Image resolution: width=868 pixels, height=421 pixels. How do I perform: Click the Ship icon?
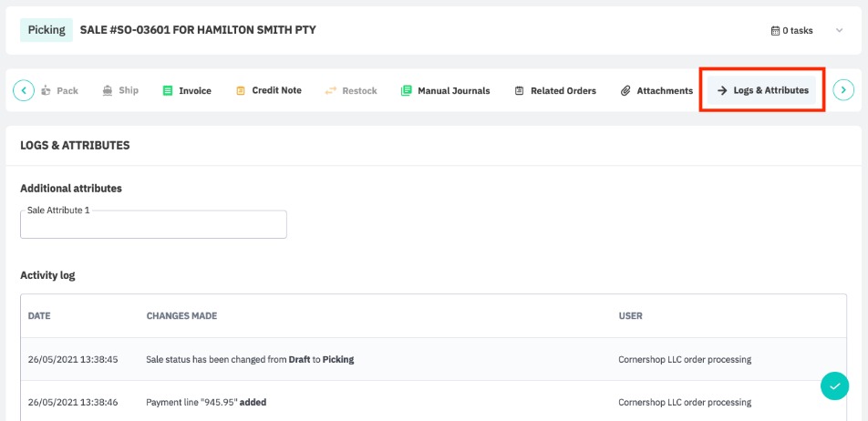pos(108,91)
